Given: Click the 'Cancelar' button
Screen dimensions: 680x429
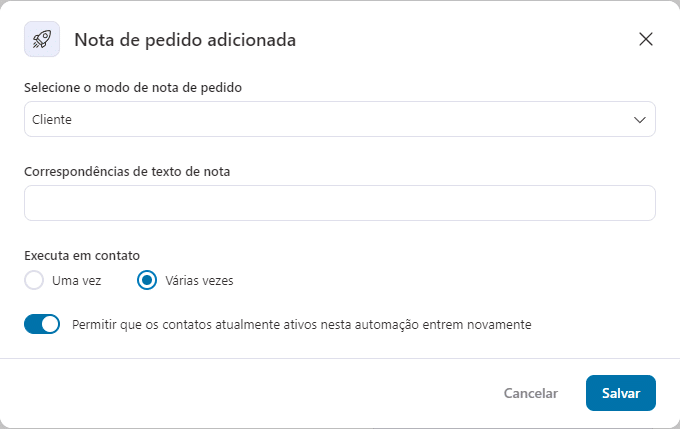Looking at the screenshot, I should tap(531, 393).
